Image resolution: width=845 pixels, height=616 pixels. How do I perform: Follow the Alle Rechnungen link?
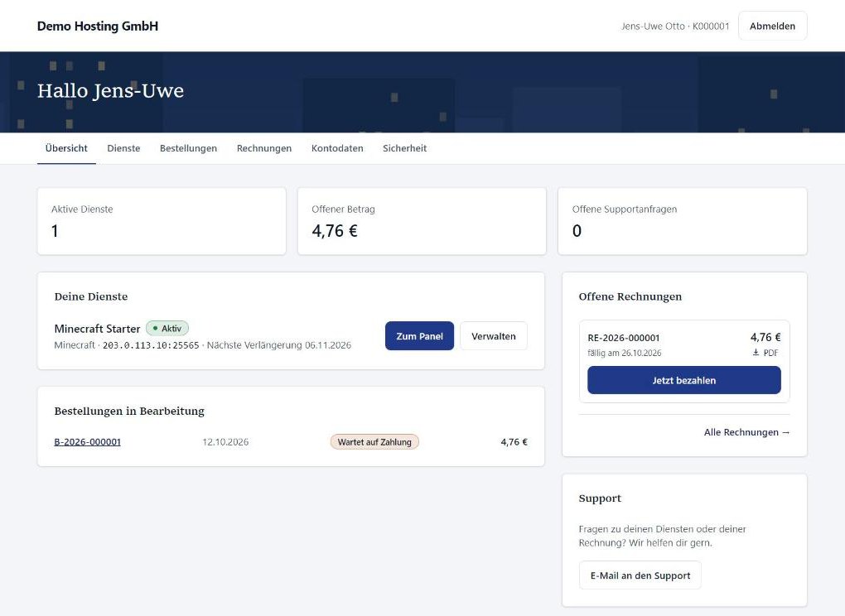click(747, 432)
